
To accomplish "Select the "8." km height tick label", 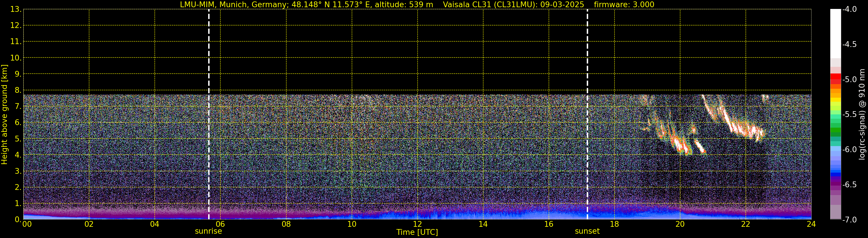I will 18,90.
